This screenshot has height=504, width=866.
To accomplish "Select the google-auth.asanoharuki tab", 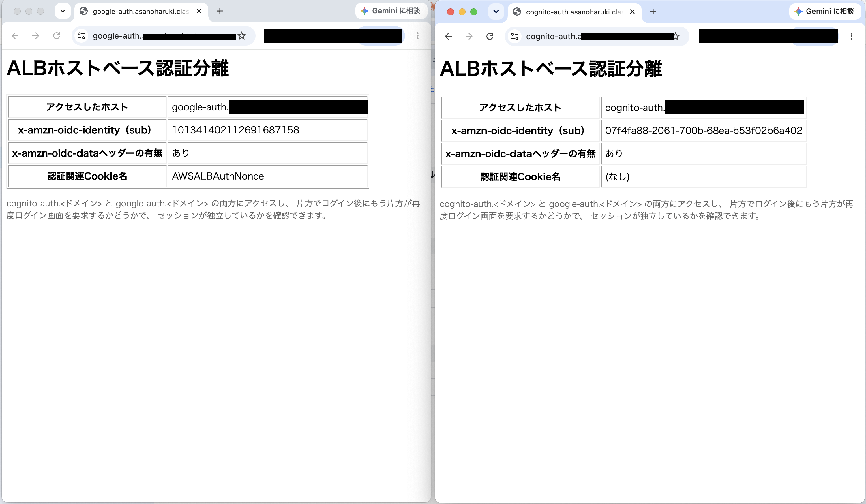I will pyautogui.click(x=141, y=11).
